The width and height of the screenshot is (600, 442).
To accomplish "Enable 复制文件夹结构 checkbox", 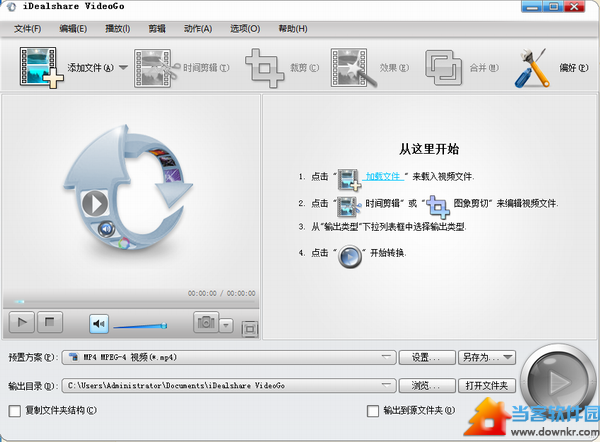I will [x=15, y=411].
